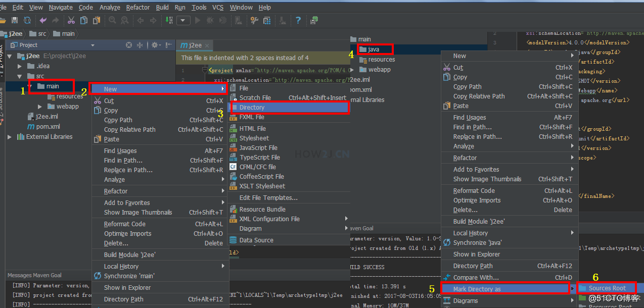Click j2ee in the breadcrumb bar
The height and width of the screenshot is (308, 644).
click(x=12, y=34)
